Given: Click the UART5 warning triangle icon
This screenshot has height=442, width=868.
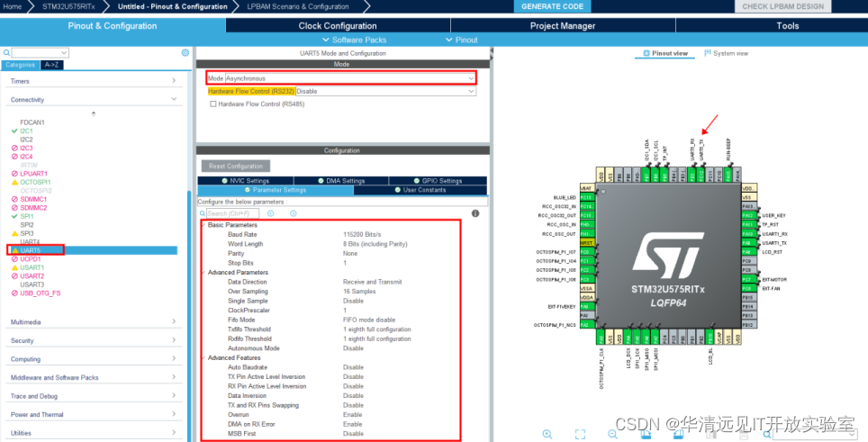Looking at the screenshot, I should click(x=15, y=250).
